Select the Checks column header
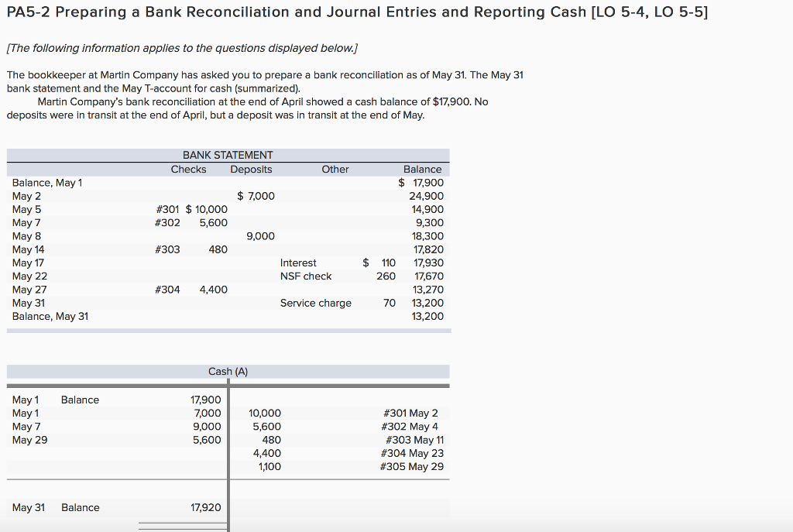793x532 pixels. point(188,169)
